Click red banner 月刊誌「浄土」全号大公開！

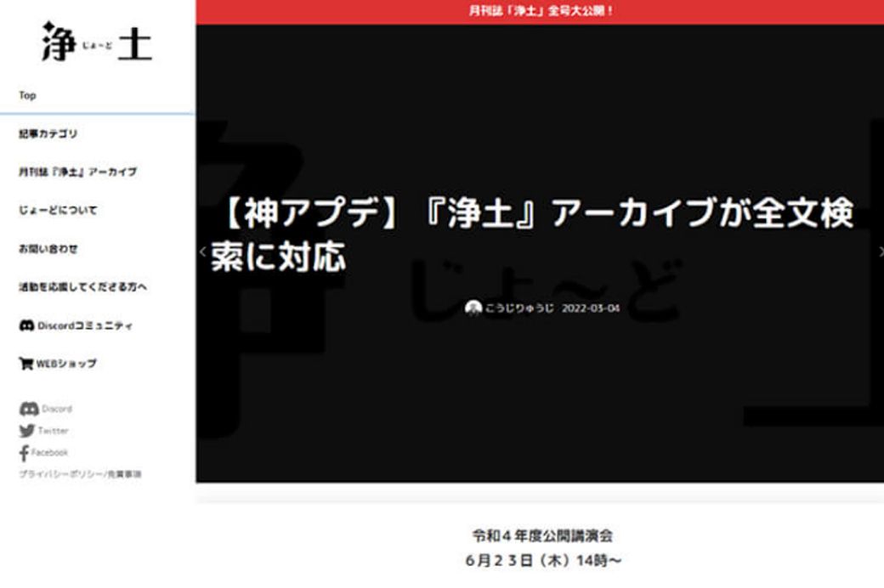click(x=540, y=11)
